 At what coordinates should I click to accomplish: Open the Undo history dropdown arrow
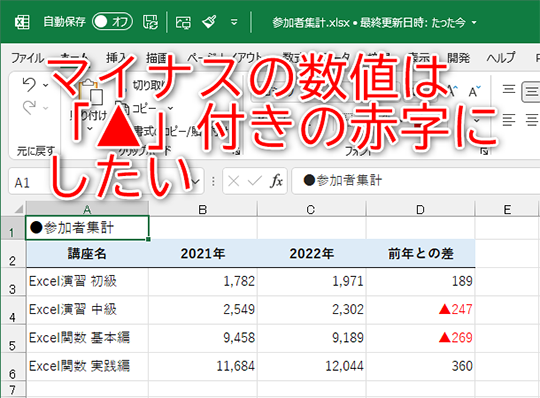(x=46, y=85)
